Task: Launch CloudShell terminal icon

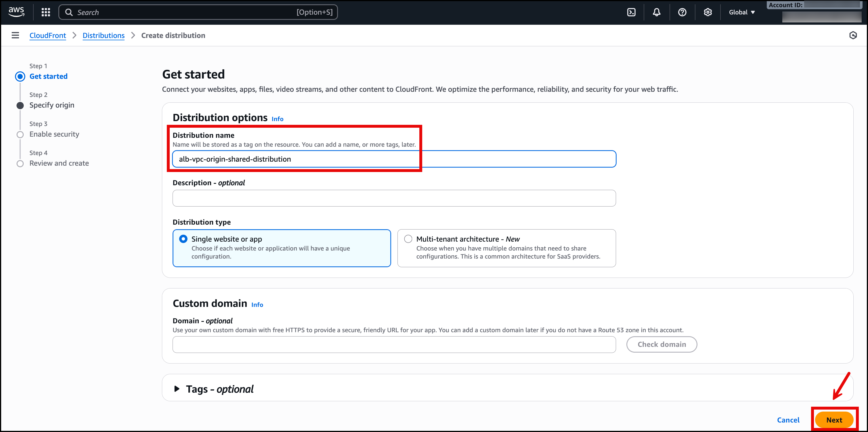Action: [631, 12]
